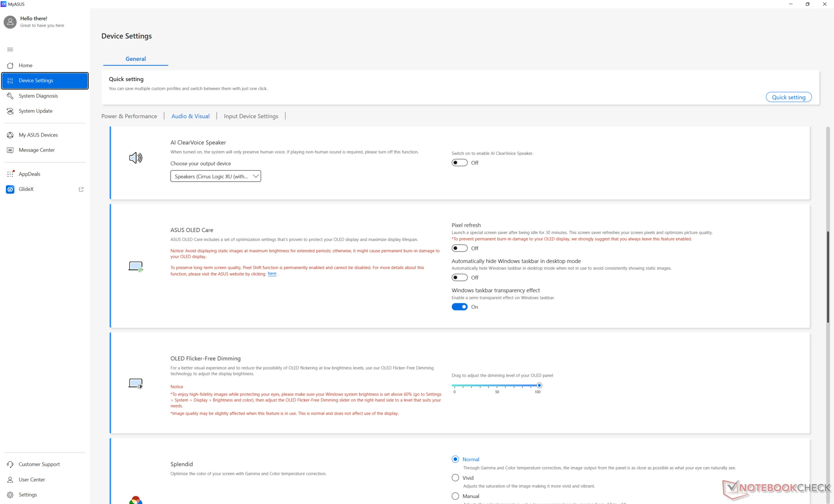The image size is (834, 504).
Task: Open System Update icon in sidebar
Action: tap(10, 111)
